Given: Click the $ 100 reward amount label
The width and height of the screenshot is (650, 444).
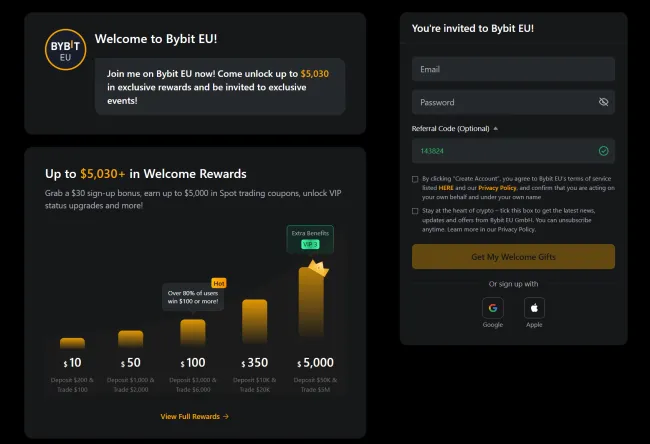Looking at the screenshot, I should click(x=193, y=363).
